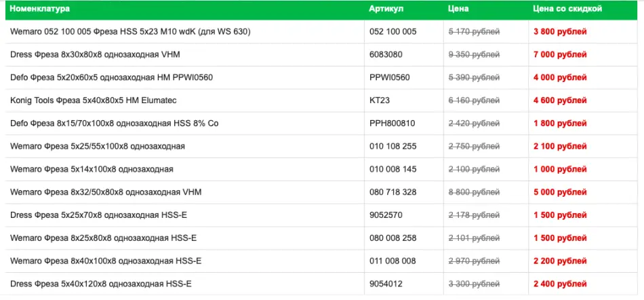Click article number KT23

(x=380, y=100)
